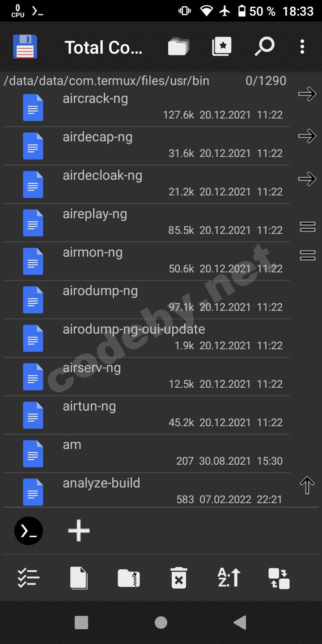
Task: Open the three-dot overflow menu
Action: tap(302, 47)
